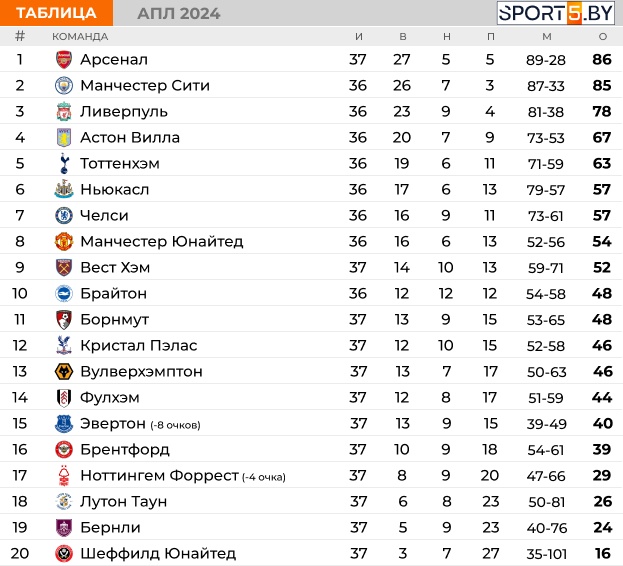Click the КОМАНДА column header
This screenshot has width=623, height=566.
pos(80,37)
